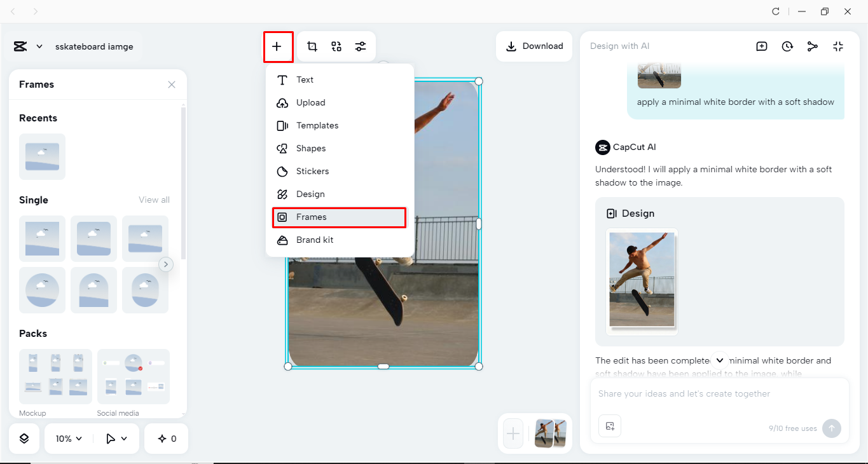868x464 pixels.
Task: Click the scroll-down chevron in chat
Action: 720,360
